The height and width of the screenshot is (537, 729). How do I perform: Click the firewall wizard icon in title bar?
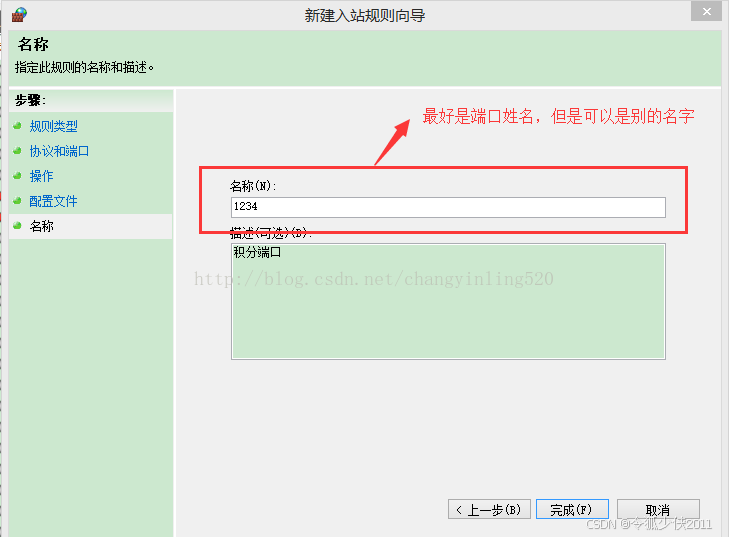[x=20, y=15]
